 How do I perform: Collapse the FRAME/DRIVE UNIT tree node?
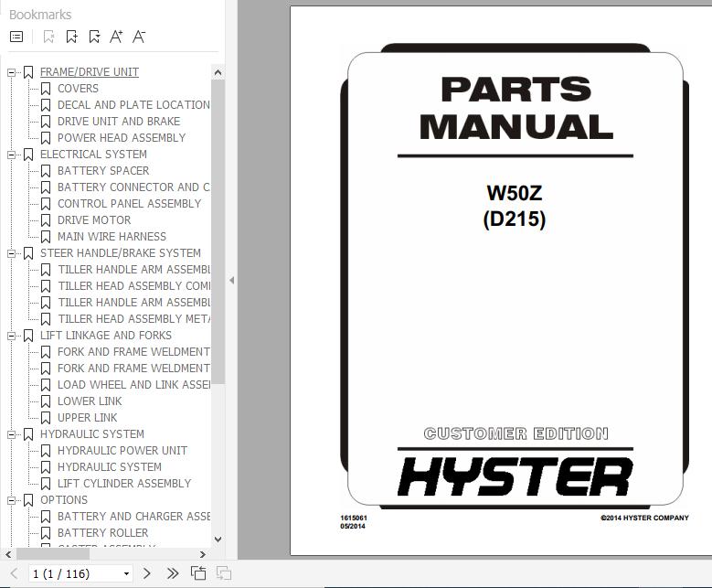(11, 72)
